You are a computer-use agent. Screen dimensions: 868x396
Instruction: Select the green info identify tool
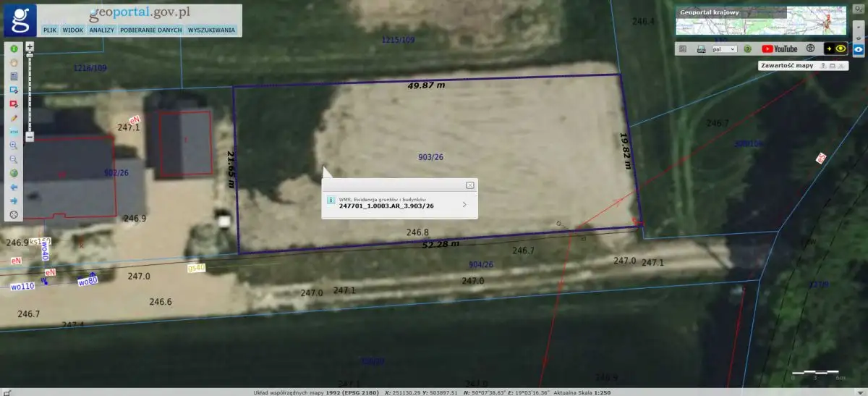[14, 49]
